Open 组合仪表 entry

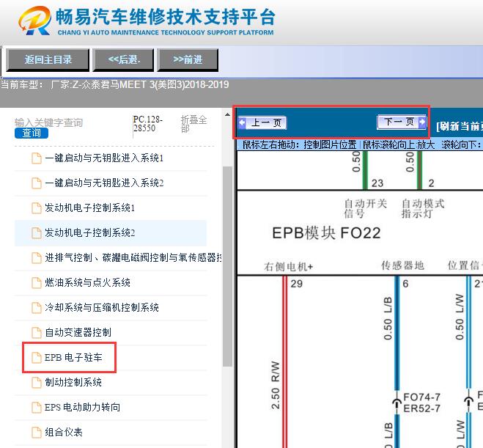(x=64, y=433)
